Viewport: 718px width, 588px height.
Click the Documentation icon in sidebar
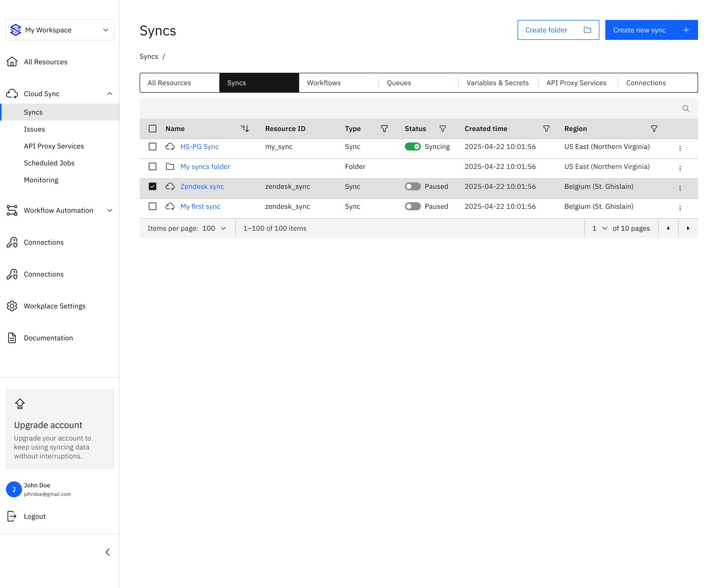click(x=12, y=338)
